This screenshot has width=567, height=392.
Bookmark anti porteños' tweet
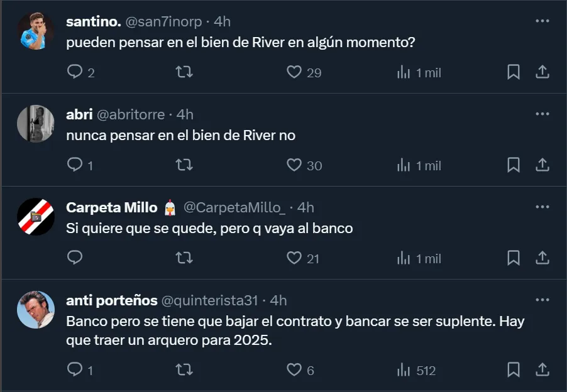(514, 370)
